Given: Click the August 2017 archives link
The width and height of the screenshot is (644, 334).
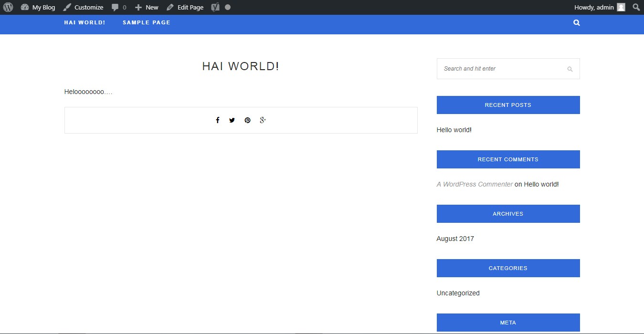Looking at the screenshot, I should (455, 238).
